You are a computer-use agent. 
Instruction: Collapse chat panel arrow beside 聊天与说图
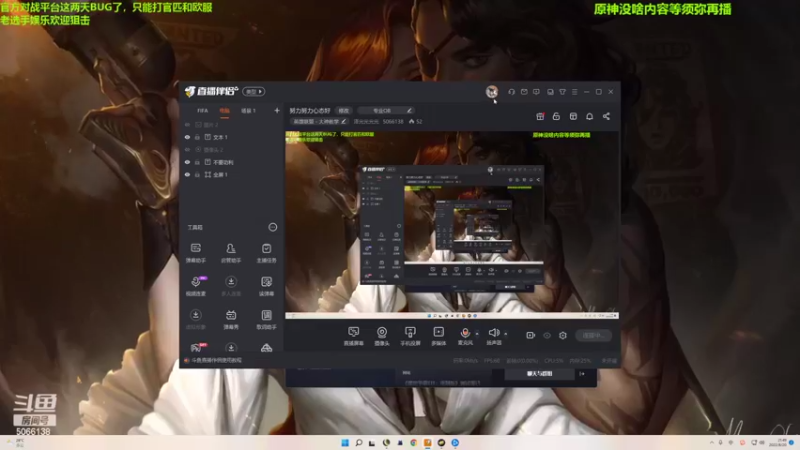[x=582, y=374]
